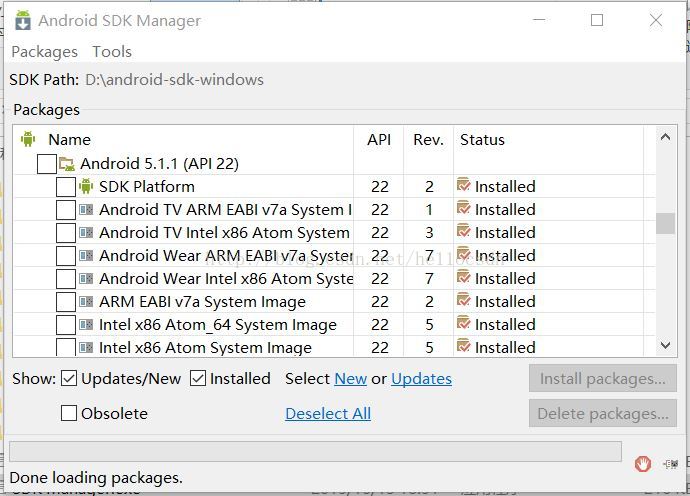Click the Select New link
690x496 pixels.
[x=350, y=378]
